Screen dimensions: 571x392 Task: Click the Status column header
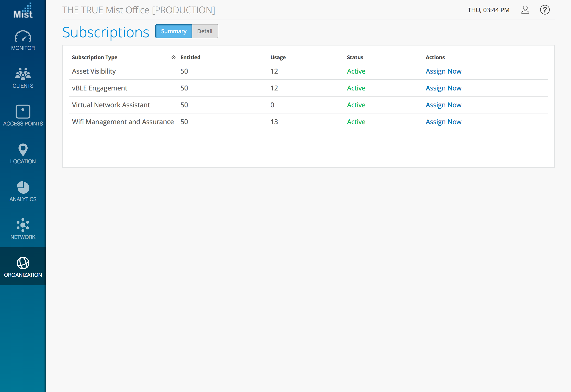tap(355, 57)
